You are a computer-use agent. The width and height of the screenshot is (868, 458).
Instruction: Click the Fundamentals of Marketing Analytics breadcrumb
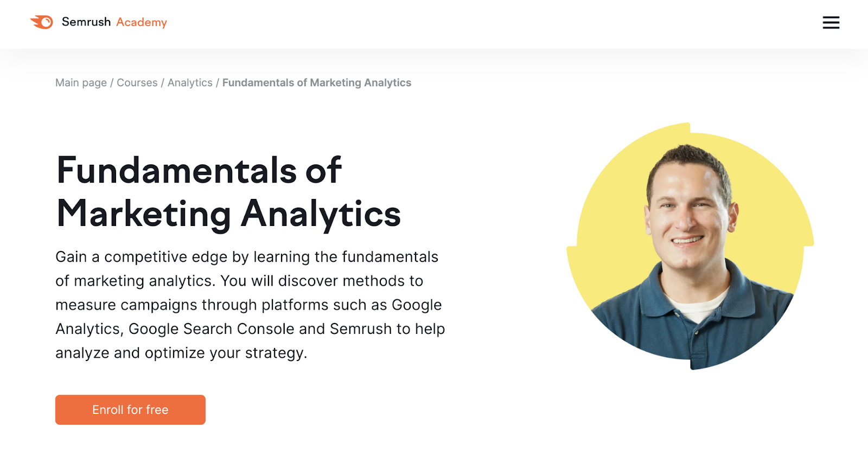pos(316,82)
